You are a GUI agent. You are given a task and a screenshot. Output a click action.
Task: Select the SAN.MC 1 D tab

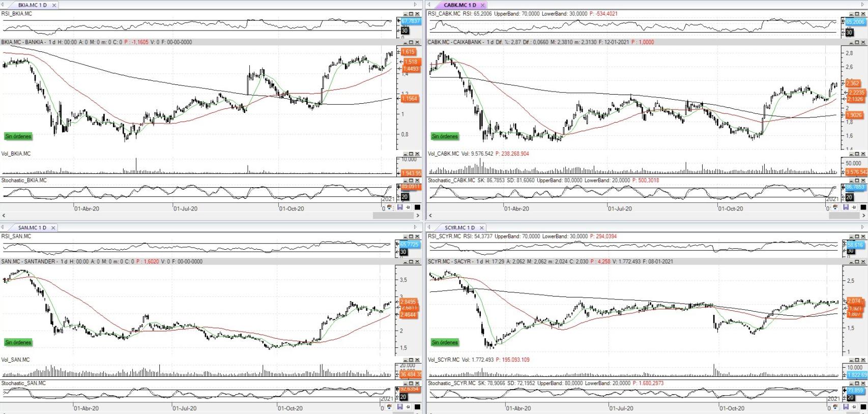32,228
